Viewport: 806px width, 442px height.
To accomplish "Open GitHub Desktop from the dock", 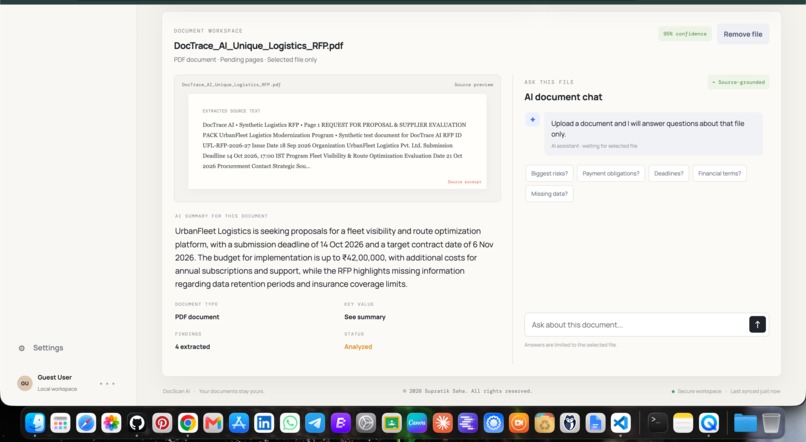I will [137, 423].
